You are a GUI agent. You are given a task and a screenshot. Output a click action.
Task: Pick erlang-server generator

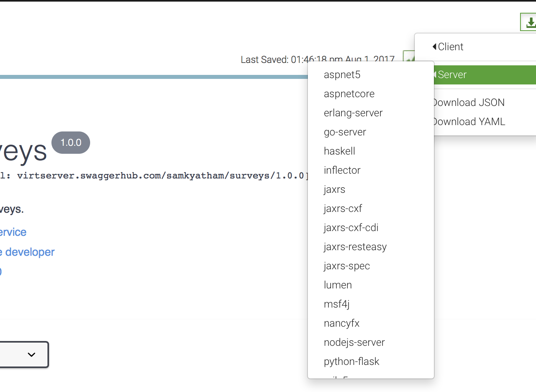(x=353, y=113)
